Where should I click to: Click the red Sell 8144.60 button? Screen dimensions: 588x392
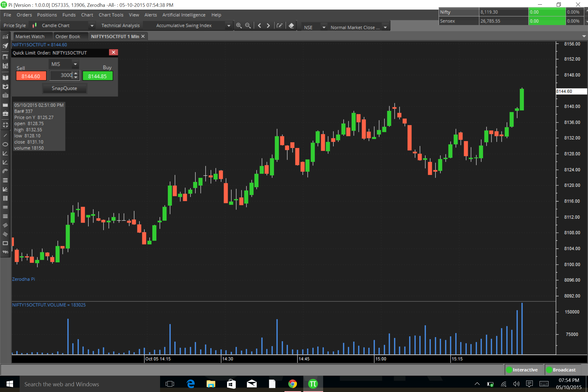point(31,76)
